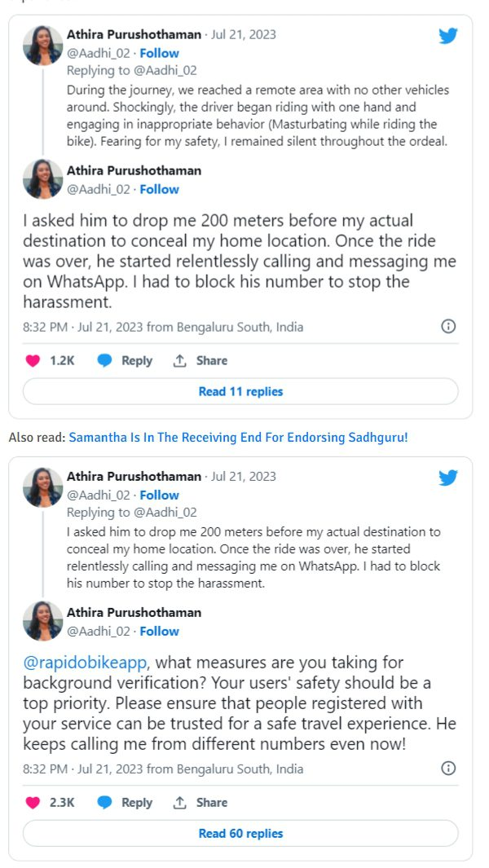489x868 pixels.
Task: Click Twitter bird icon on first tweet
Action: pos(448,36)
